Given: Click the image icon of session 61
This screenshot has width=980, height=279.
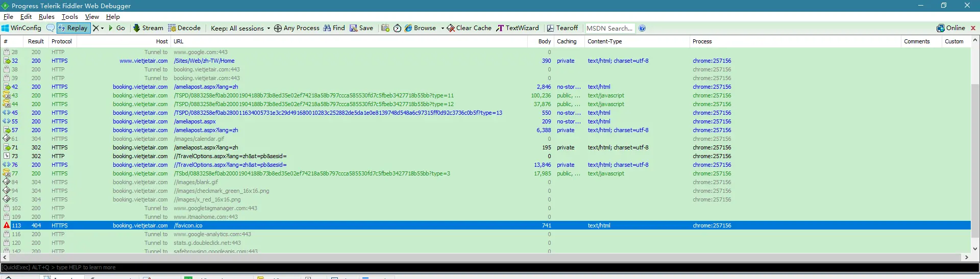Looking at the screenshot, I should [x=7, y=139].
